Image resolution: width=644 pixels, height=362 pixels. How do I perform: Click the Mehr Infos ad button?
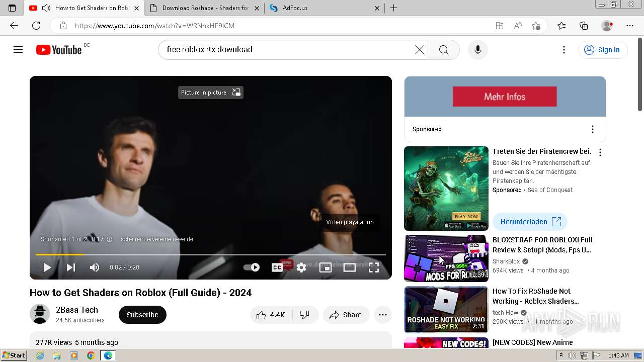pos(505,97)
